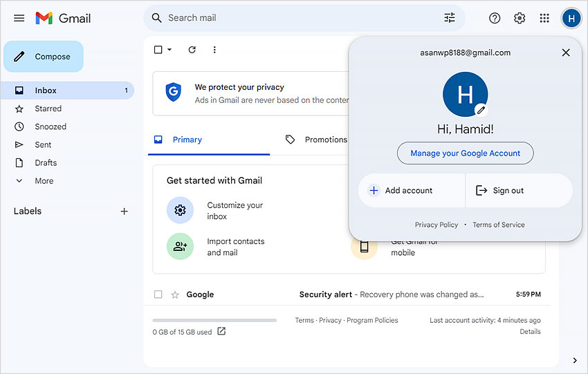
Task: Click the asanwp8188@gmail.com address
Action: (465, 53)
